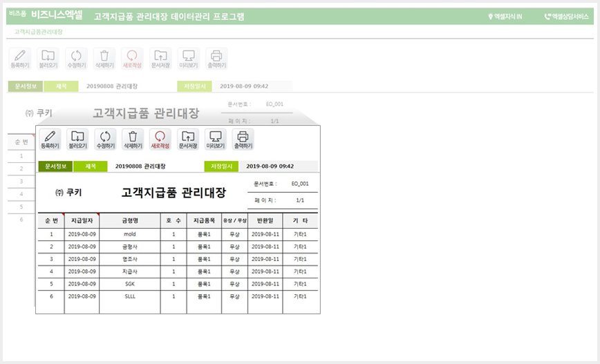Click 등록하기 pencil icon in zoomed panel
The image size is (600, 364).
(x=50, y=140)
